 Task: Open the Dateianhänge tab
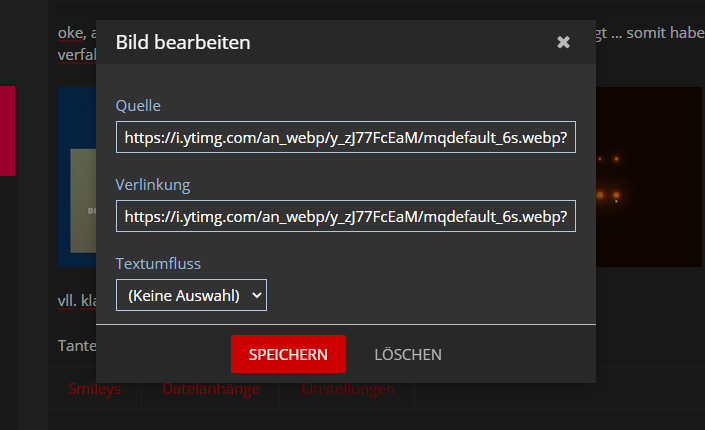click(x=211, y=389)
